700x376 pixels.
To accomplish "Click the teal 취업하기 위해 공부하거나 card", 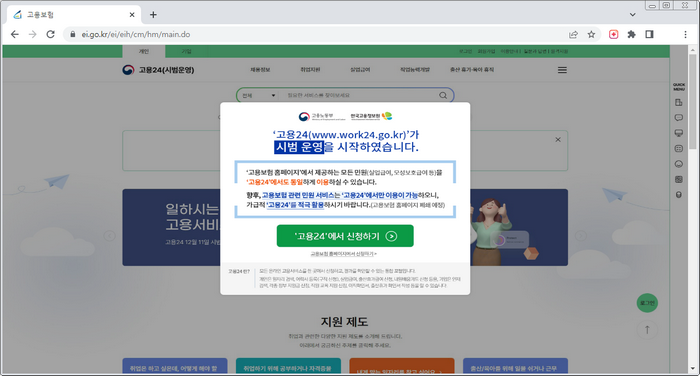I will tap(288, 366).
